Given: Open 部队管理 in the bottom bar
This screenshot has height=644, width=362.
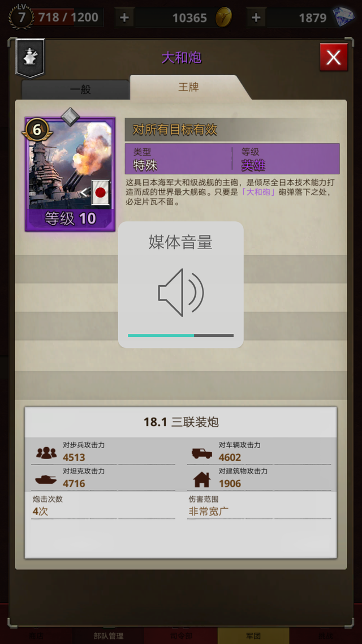Looking at the screenshot, I should tap(109, 636).
